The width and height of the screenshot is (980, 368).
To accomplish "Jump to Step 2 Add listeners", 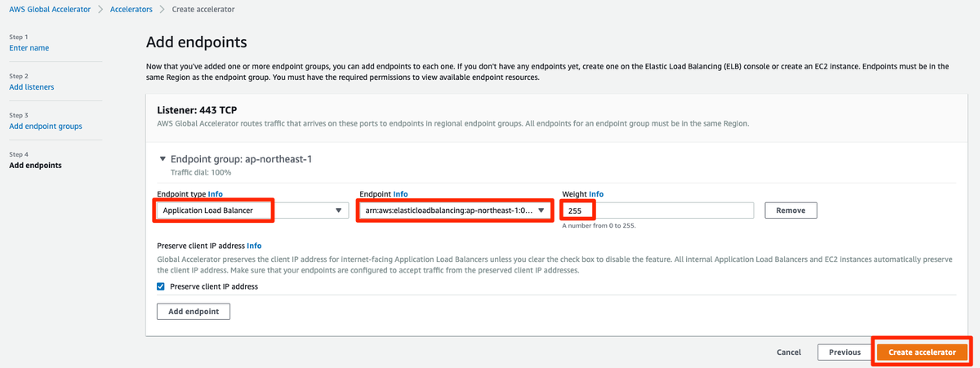I will [32, 86].
